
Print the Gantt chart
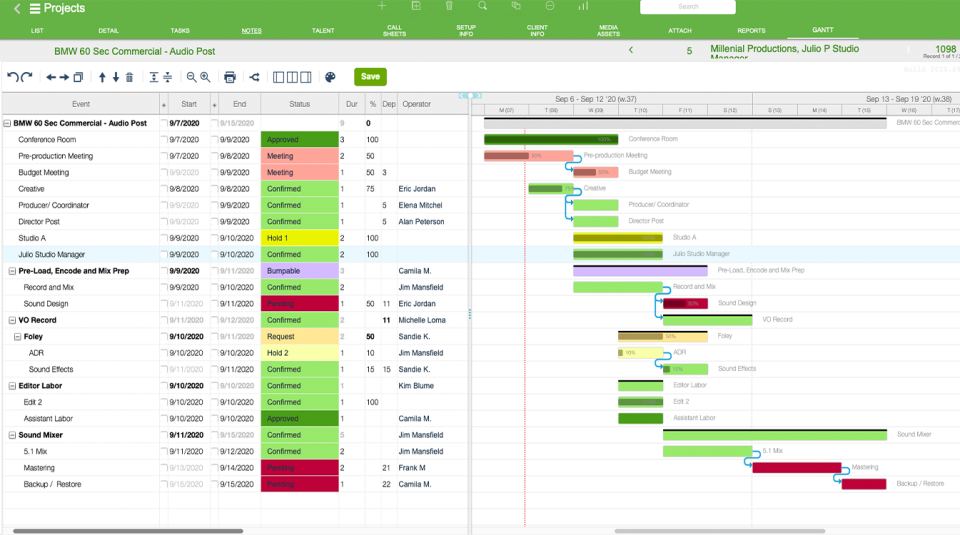(230, 77)
